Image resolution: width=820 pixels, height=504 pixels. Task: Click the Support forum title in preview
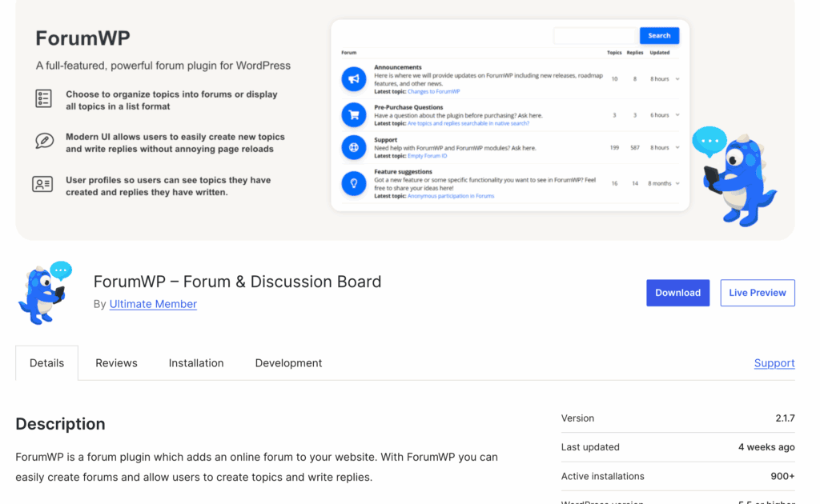click(385, 140)
